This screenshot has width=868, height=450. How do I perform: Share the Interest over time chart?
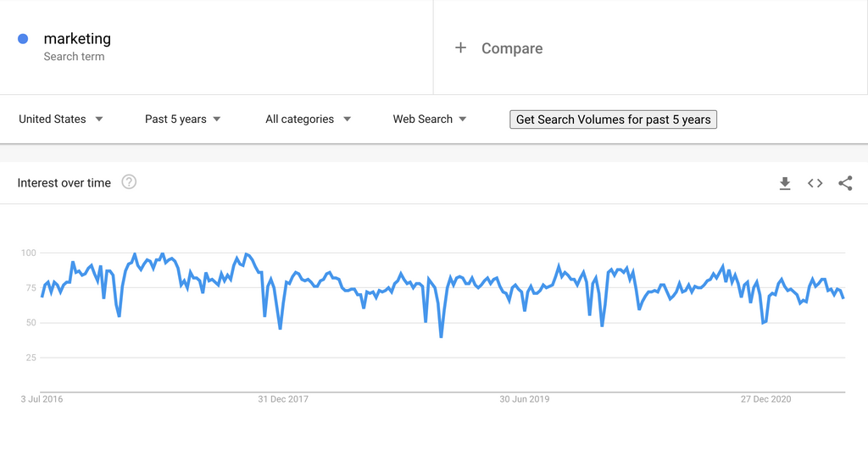[845, 183]
